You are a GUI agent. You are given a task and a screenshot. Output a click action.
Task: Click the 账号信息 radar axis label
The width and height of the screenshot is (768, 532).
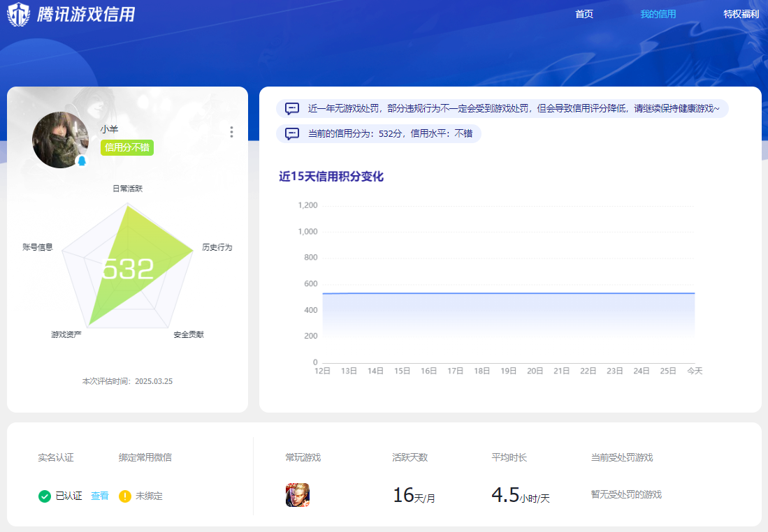click(38, 247)
